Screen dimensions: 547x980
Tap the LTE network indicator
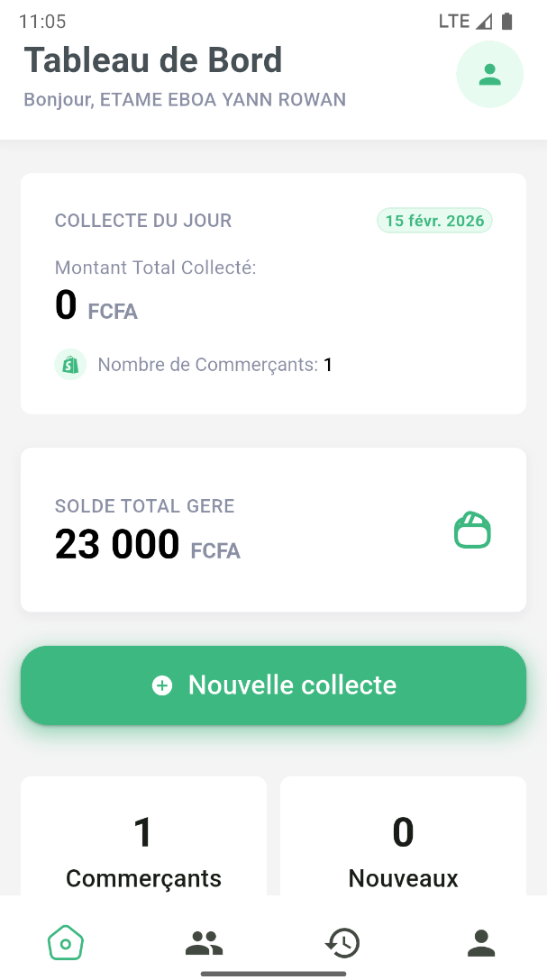coord(452,20)
